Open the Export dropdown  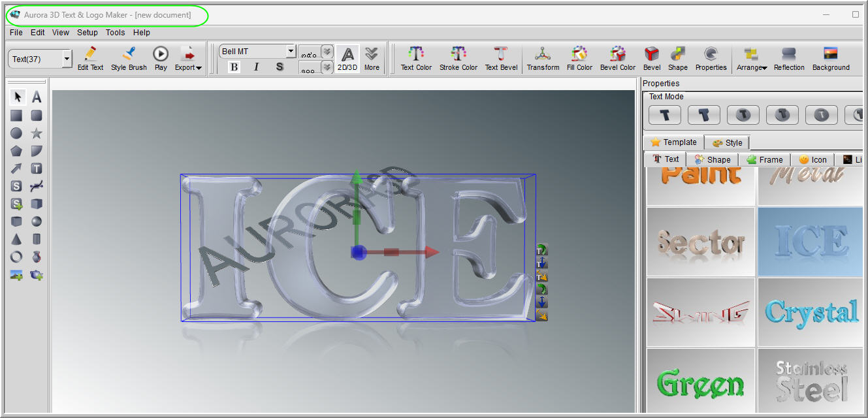tap(188, 58)
